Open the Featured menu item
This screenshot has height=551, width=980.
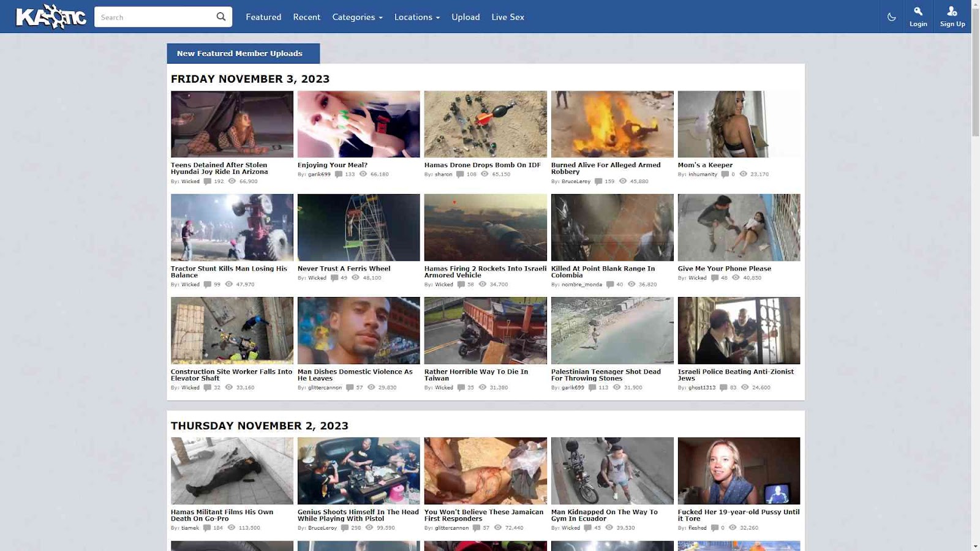point(263,17)
